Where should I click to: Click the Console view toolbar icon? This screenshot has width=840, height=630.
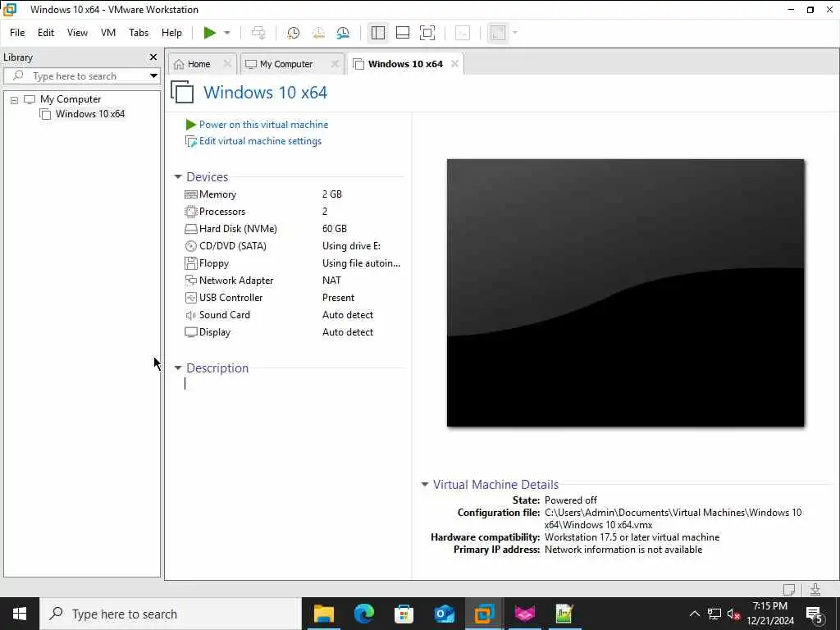coord(463,33)
